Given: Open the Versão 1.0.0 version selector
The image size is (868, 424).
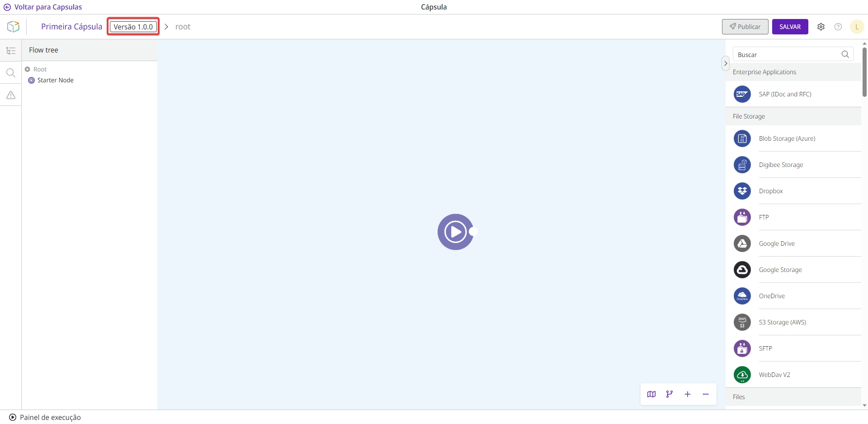Looking at the screenshot, I should pos(133,27).
